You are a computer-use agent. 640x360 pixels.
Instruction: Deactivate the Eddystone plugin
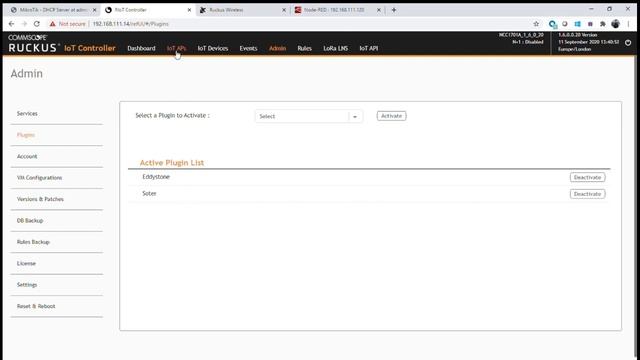(x=587, y=178)
